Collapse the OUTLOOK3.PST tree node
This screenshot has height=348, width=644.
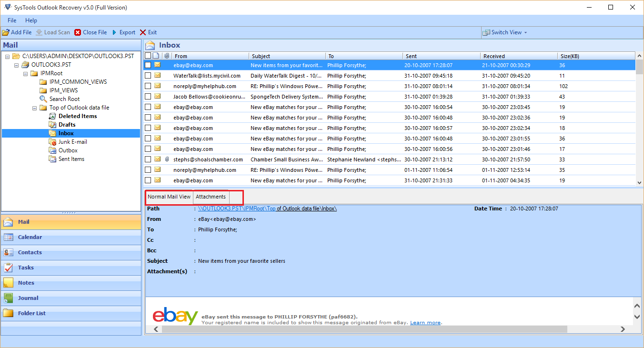(17, 65)
